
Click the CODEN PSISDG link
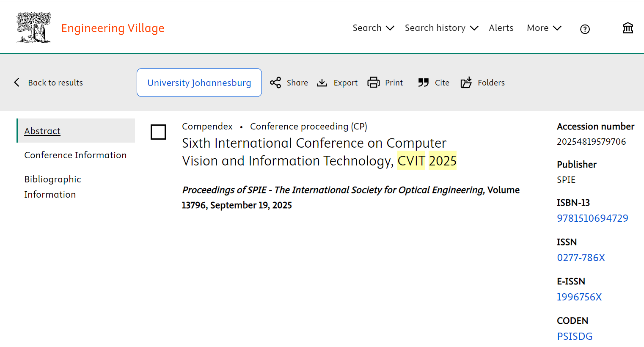[x=575, y=336]
